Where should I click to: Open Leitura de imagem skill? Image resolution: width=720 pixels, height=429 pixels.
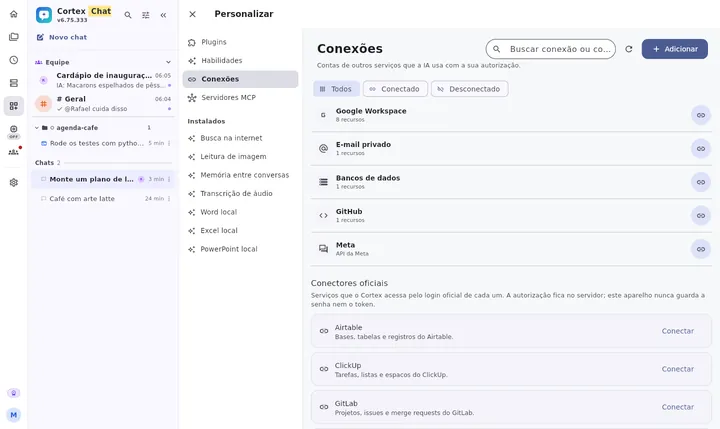[x=240, y=157]
